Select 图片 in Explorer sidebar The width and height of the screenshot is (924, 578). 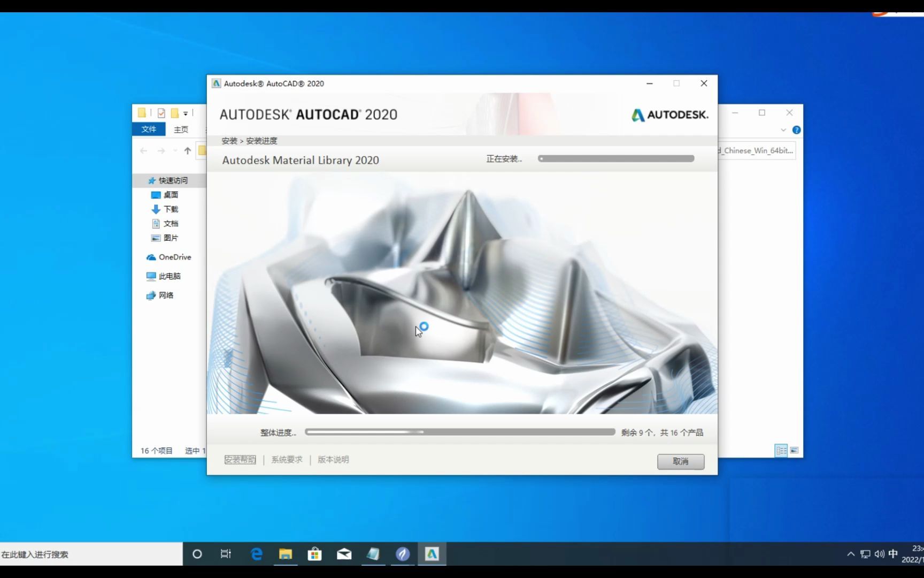164,238
